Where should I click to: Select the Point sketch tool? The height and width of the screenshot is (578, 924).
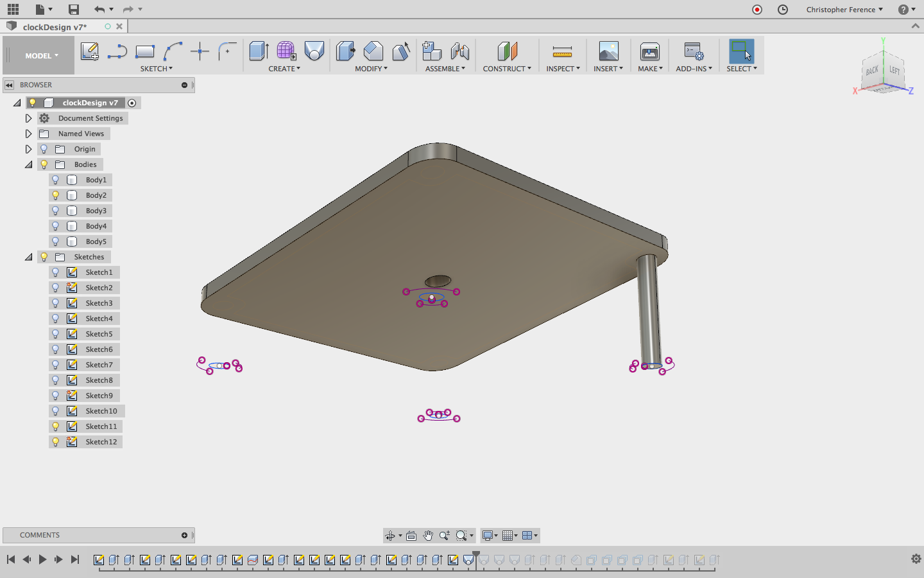tap(200, 51)
